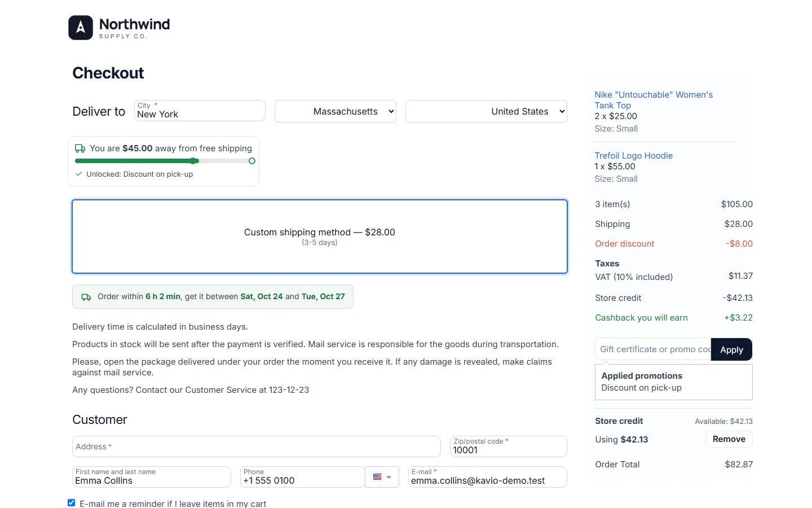Remove the applied store credit
812x508 pixels.
pyautogui.click(x=729, y=439)
